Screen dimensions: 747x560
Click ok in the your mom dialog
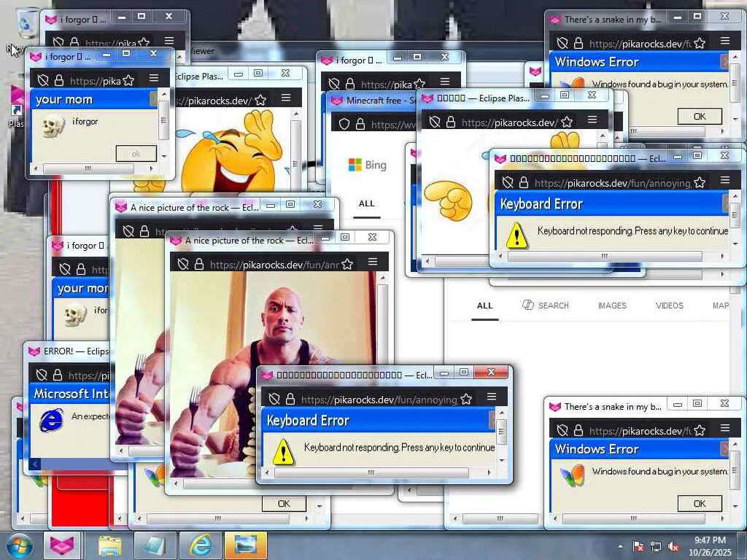click(x=136, y=154)
